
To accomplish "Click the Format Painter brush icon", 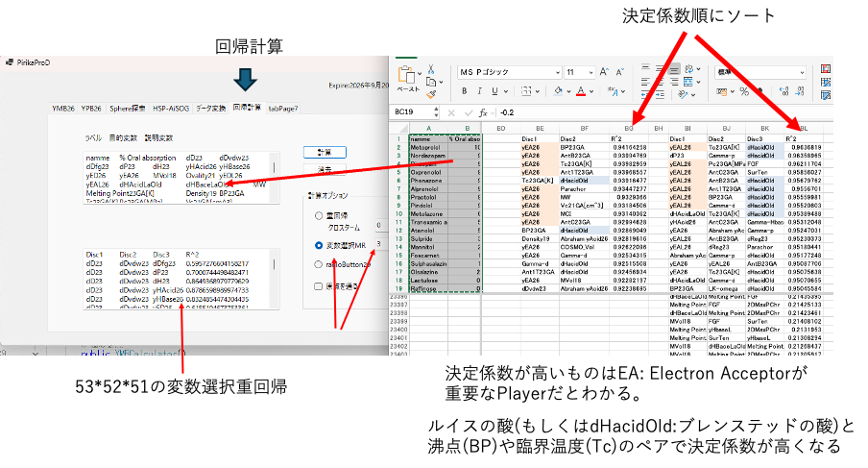I will (x=431, y=93).
